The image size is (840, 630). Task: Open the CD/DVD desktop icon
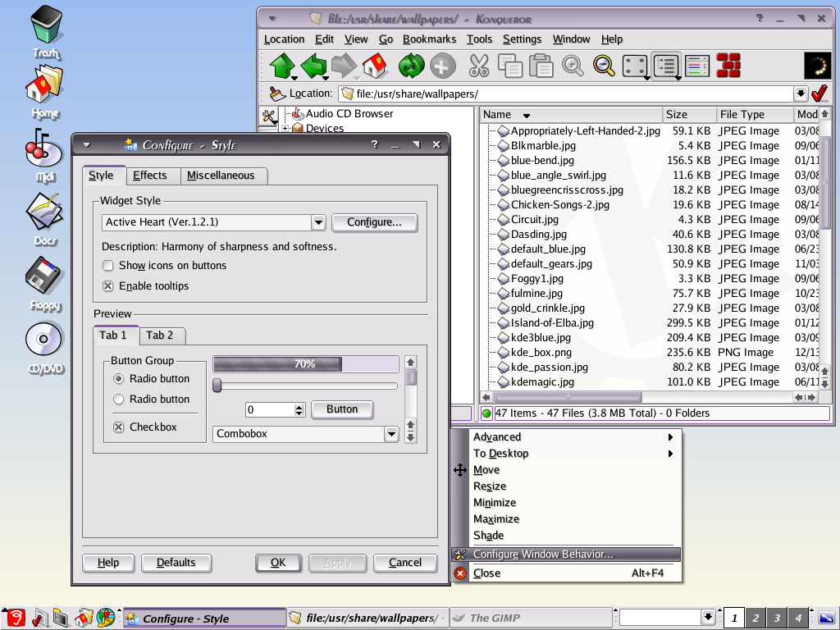pos(45,347)
